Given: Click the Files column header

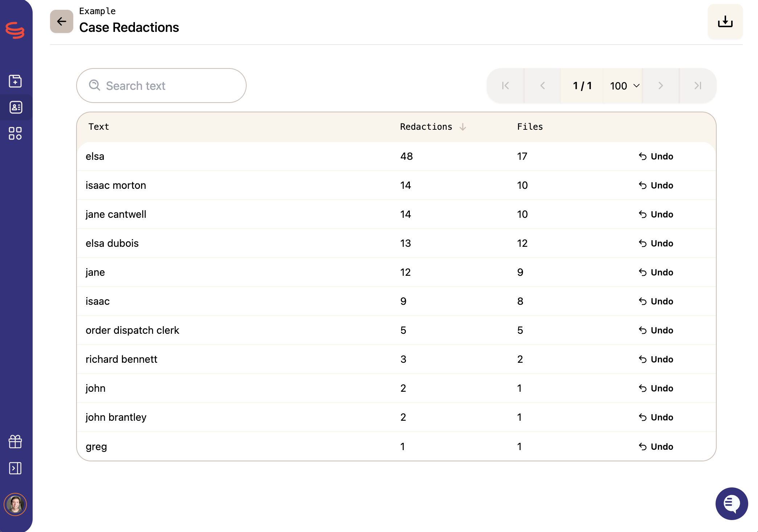Looking at the screenshot, I should point(530,127).
